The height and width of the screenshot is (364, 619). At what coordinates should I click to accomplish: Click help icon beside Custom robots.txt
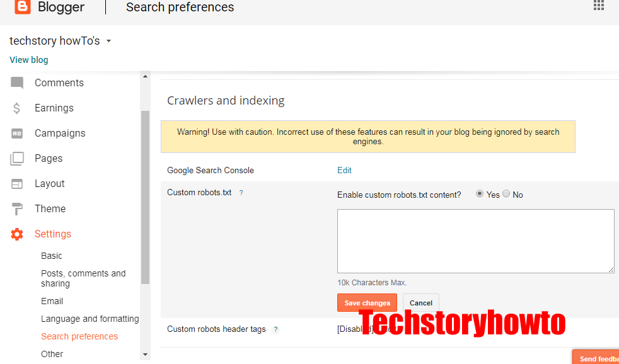tap(241, 193)
